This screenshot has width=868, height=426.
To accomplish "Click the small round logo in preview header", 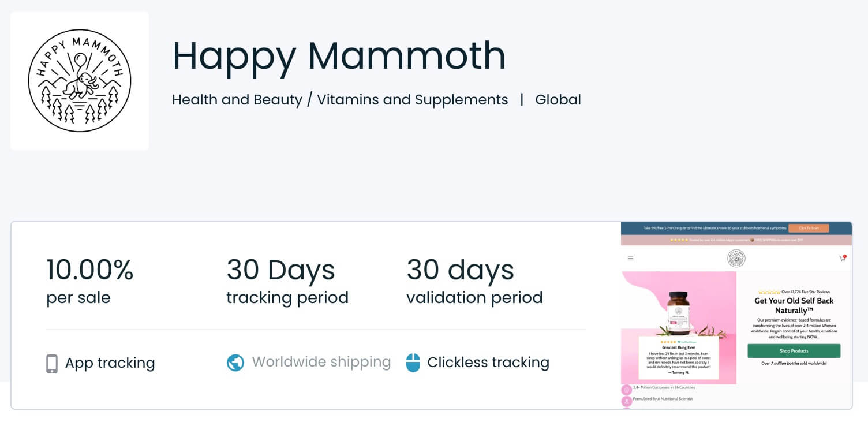I will pyautogui.click(x=736, y=258).
